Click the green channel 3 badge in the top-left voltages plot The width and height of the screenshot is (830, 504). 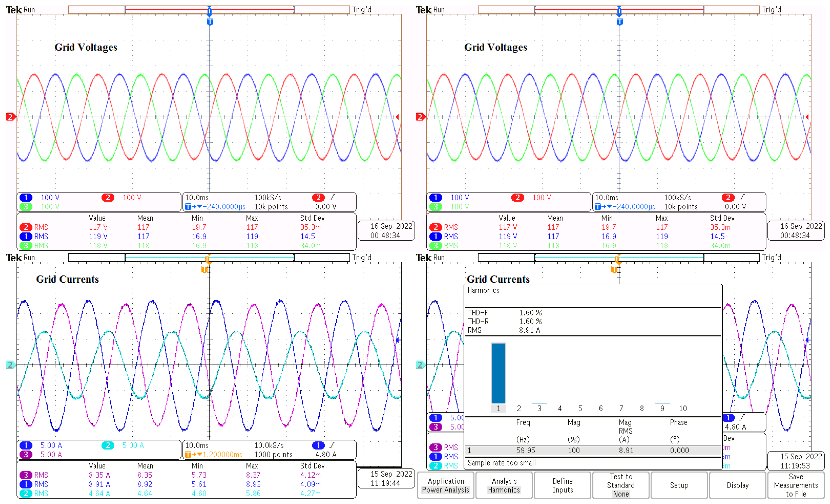[26, 207]
